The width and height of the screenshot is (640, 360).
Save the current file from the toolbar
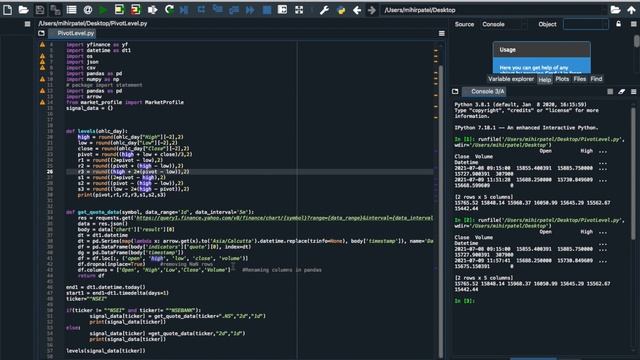click(40, 10)
